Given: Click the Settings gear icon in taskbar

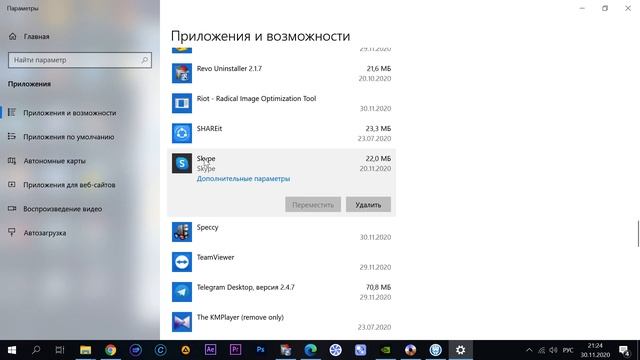Looking at the screenshot, I should (x=460, y=350).
